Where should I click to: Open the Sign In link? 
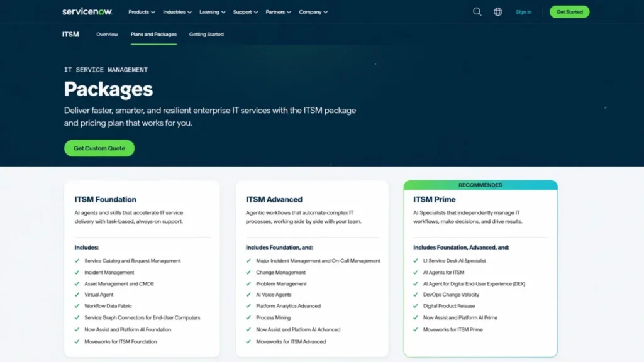523,12
